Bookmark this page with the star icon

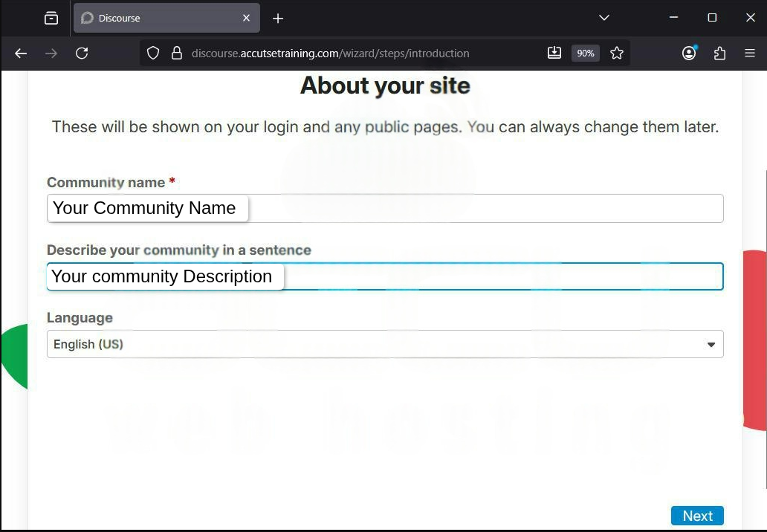coord(617,53)
